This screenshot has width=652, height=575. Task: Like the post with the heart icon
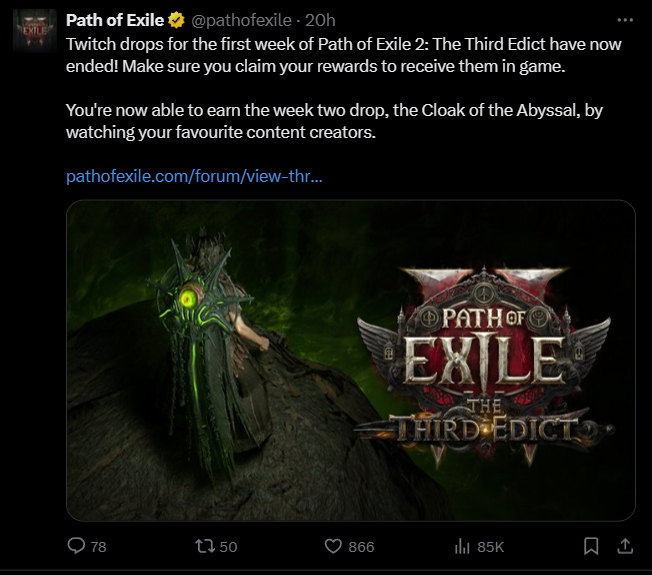333,546
